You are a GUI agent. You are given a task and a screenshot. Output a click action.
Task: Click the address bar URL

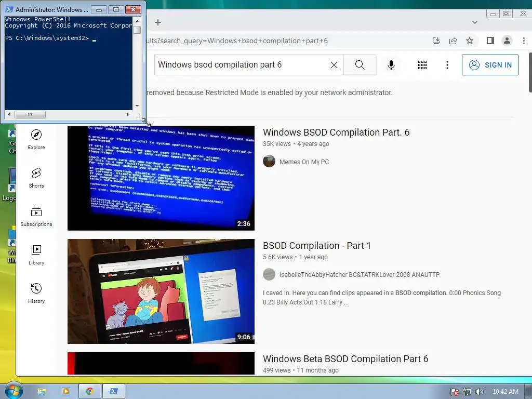coord(237,41)
